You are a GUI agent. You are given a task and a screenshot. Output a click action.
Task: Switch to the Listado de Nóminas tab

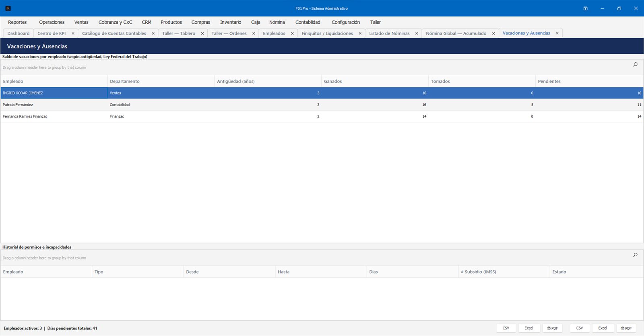[x=389, y=33]
